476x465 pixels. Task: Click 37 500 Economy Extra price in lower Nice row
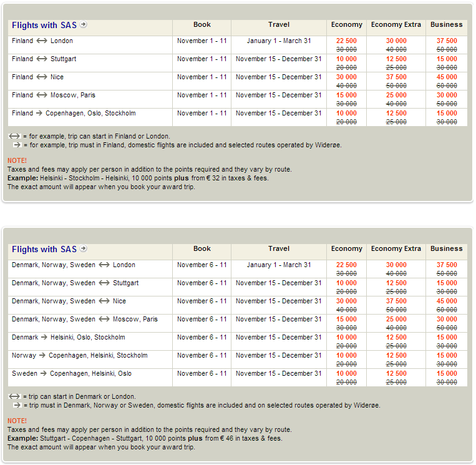[x=396, y=301]
